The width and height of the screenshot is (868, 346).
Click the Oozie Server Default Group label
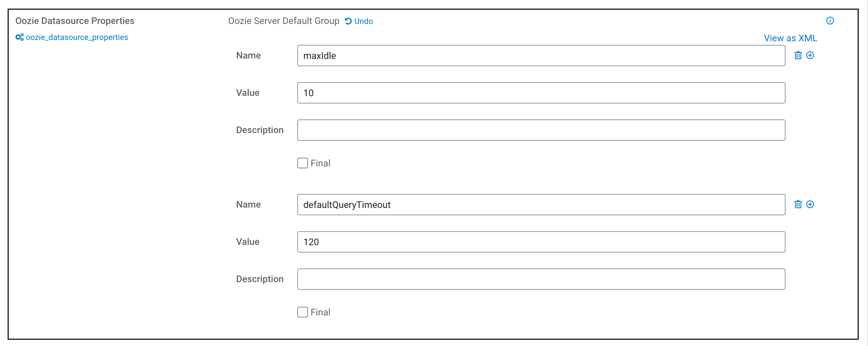(x=283, y=21)
